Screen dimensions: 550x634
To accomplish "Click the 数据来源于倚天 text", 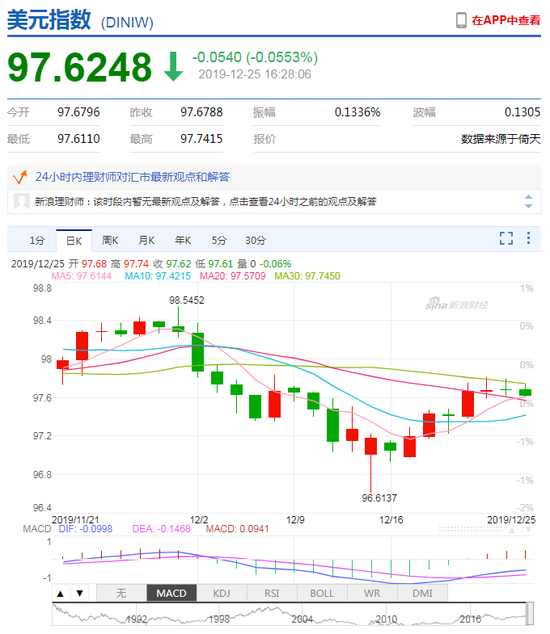I will pyautogui.click(x=501, y=139).
